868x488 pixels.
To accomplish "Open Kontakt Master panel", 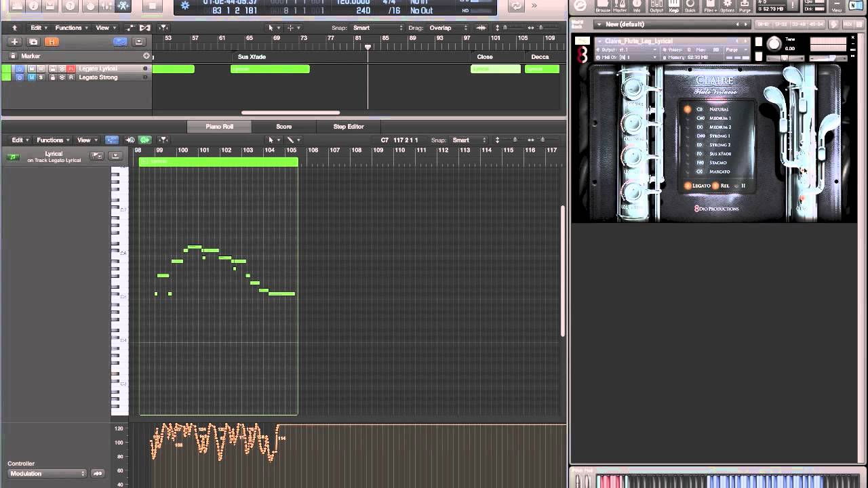I will [620, 7].
